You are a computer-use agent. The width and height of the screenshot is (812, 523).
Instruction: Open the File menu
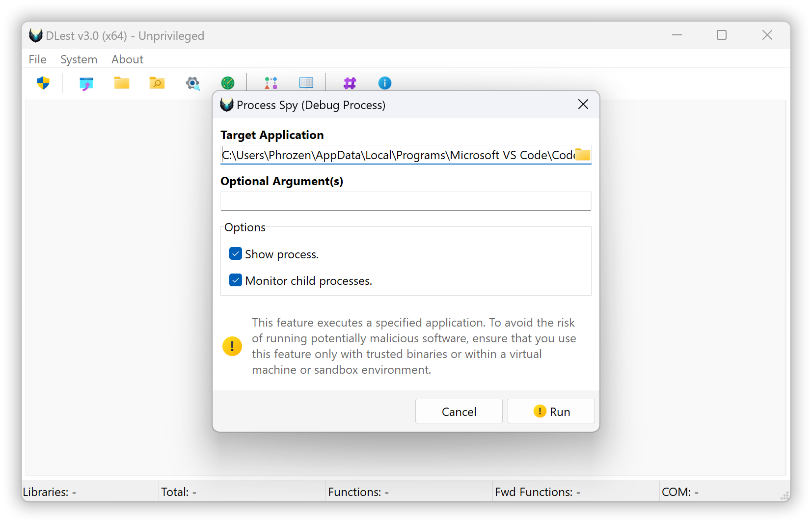coord(37,59)
